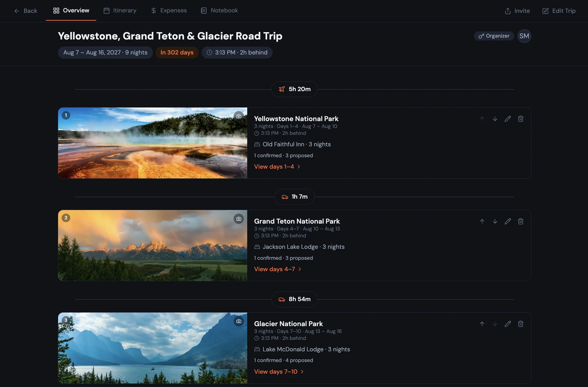The width and height of the screenshot is (588, 387).
Task: Move Glacier National Park up
Action: (x=482, y=324)
